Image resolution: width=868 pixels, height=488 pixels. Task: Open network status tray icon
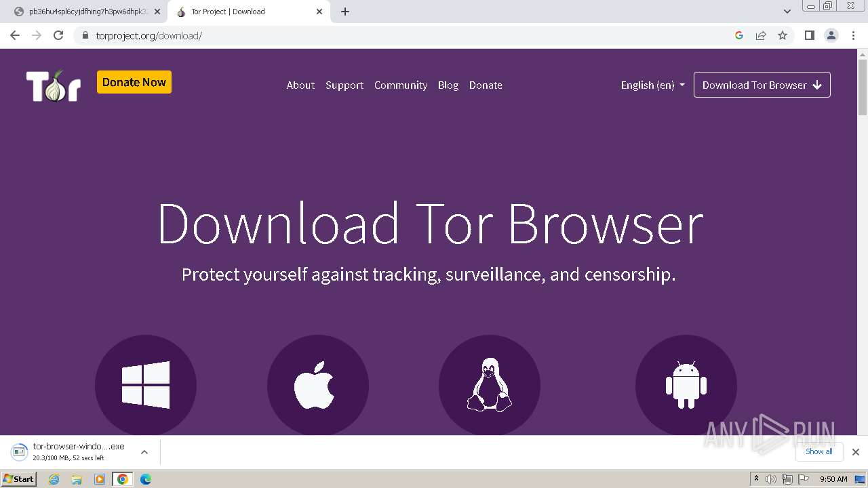[787, 479]
